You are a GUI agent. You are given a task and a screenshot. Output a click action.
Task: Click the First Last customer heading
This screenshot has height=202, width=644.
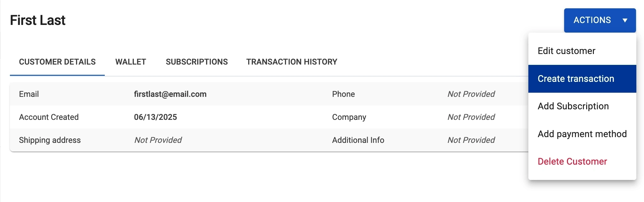(38, 20)
